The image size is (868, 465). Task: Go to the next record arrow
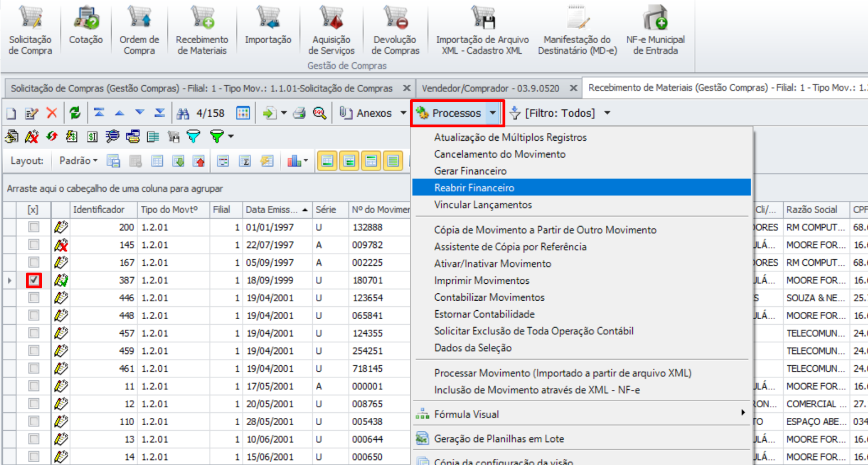coord(140,113)
